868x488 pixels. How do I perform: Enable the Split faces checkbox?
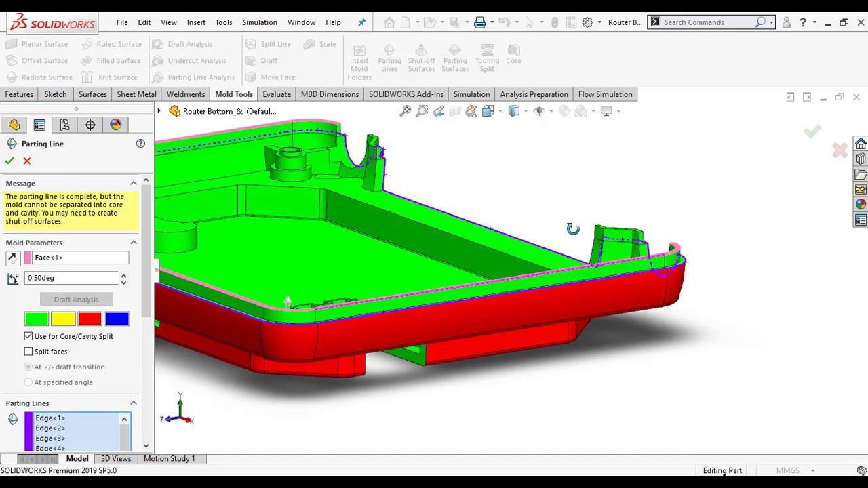[x=28, y=352]
